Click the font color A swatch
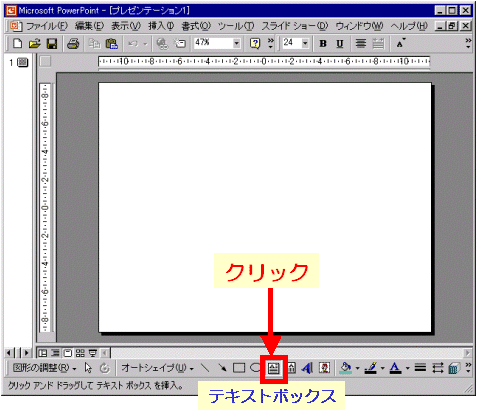 (x=395, y=368)
